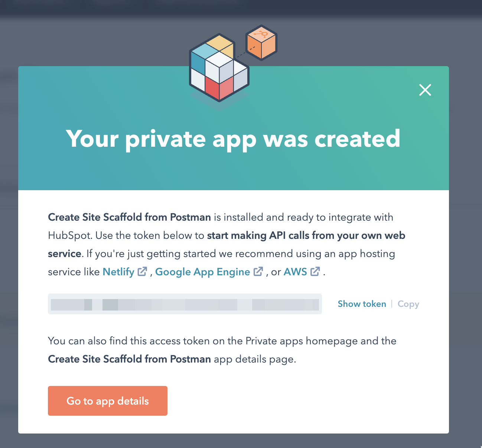Copy the access token

coord(408,304)
